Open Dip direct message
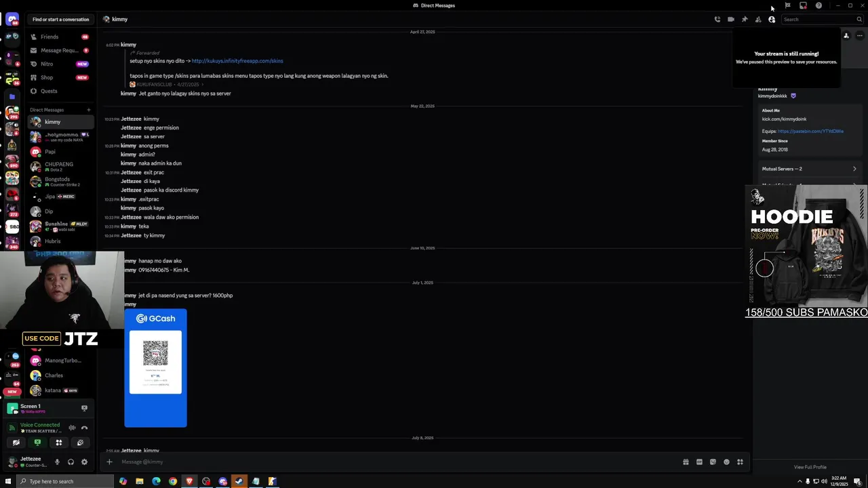868x488 pixels. click(x=61, y=211)
